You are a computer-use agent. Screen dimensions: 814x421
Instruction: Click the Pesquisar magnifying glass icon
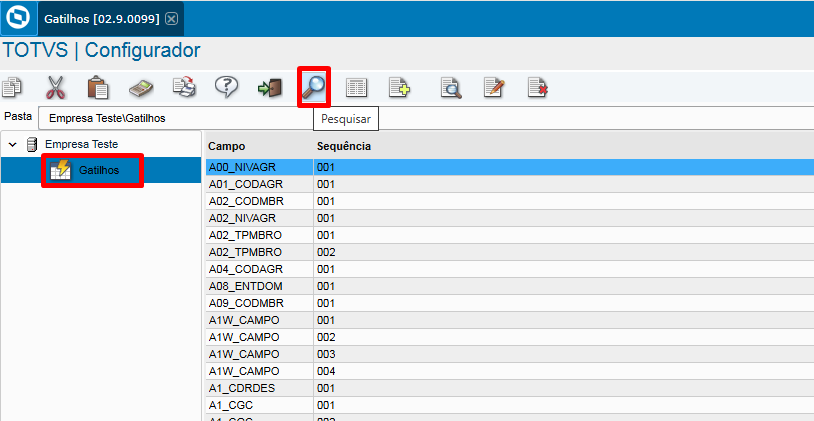(314, 87)
